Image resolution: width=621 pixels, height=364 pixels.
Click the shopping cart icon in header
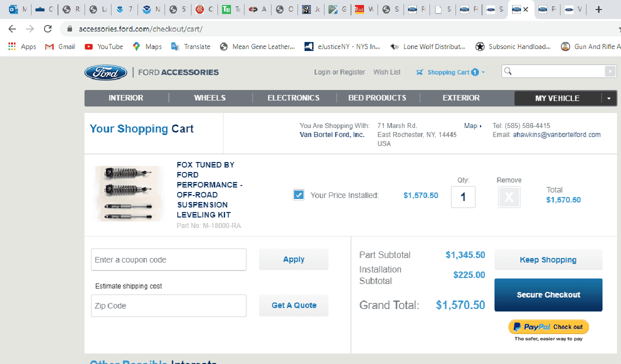click(419, 72)
